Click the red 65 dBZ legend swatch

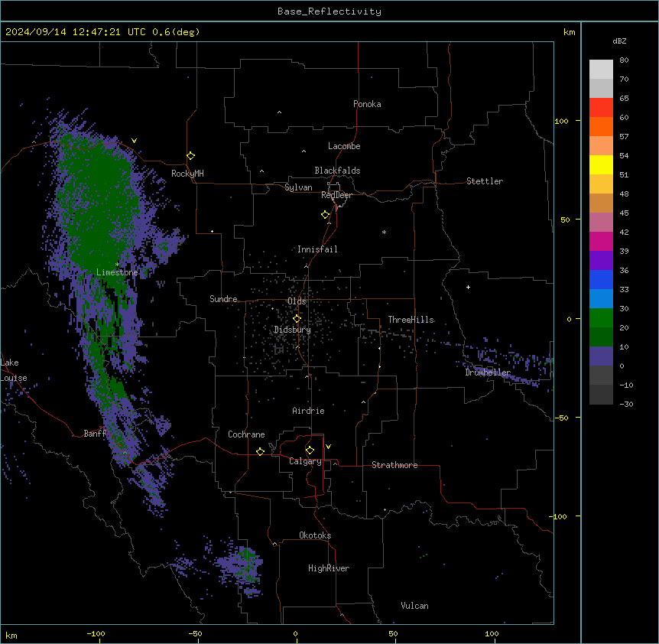(601, 107)
